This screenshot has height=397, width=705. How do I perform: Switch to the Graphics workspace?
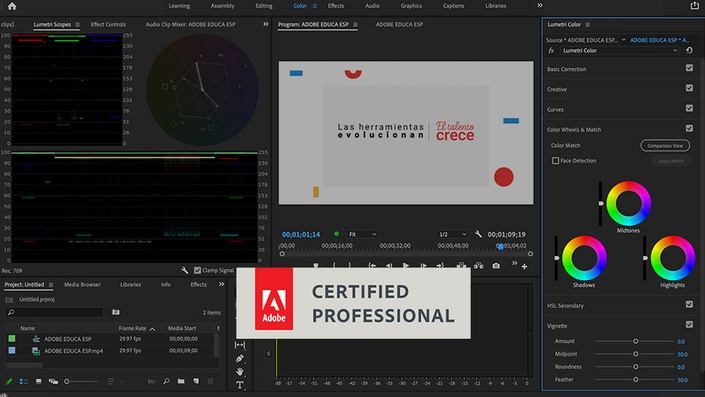tap(411, 6)
